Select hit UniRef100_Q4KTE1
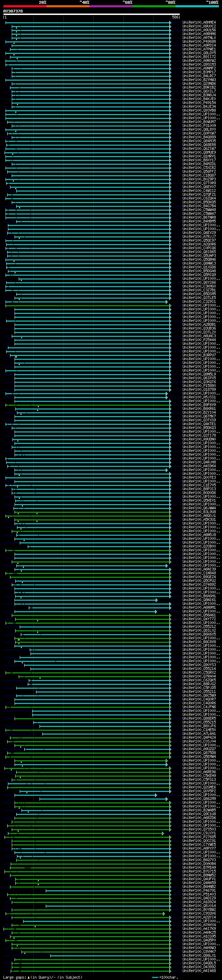This screenshot has height=980, width=222. 199,424
